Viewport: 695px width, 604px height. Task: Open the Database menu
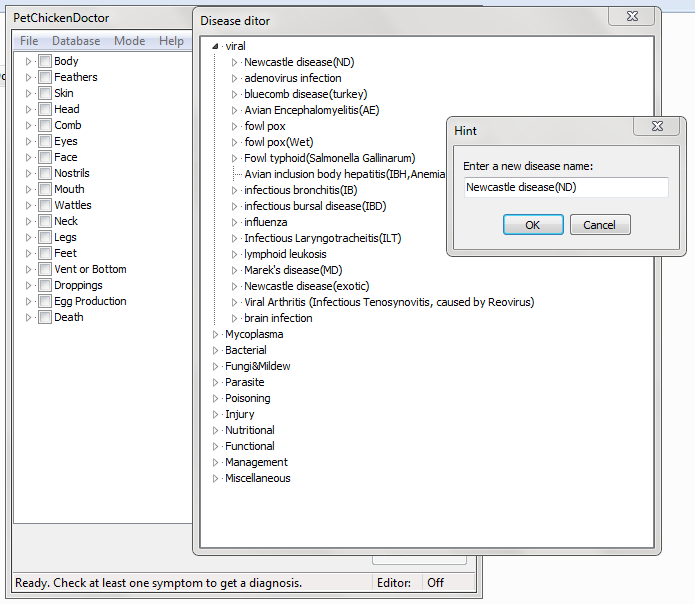pos(76,41)
